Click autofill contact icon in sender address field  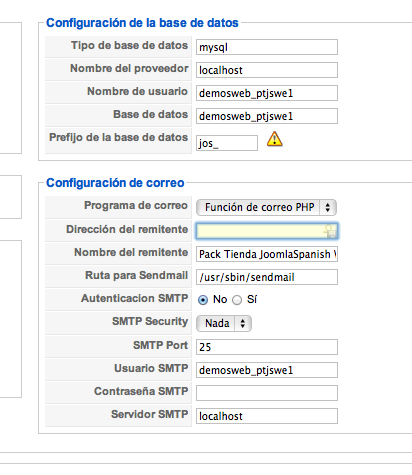pos(331,231)
